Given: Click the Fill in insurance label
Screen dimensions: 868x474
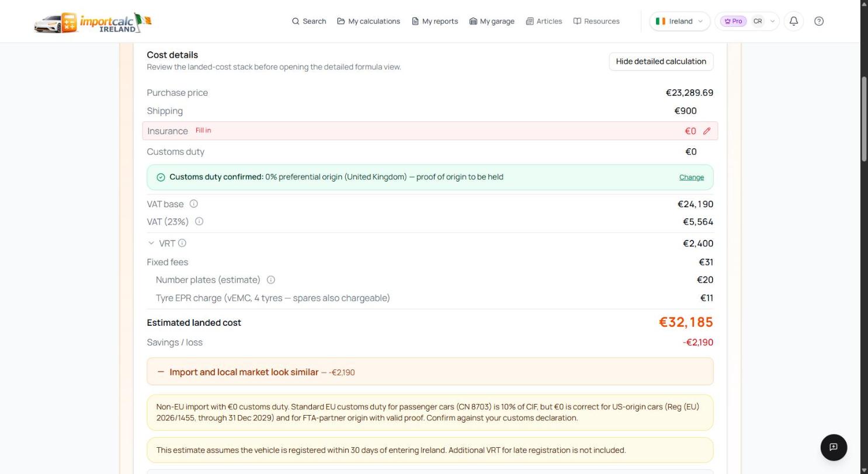Looking at the screenshot, I should point(203,131).
